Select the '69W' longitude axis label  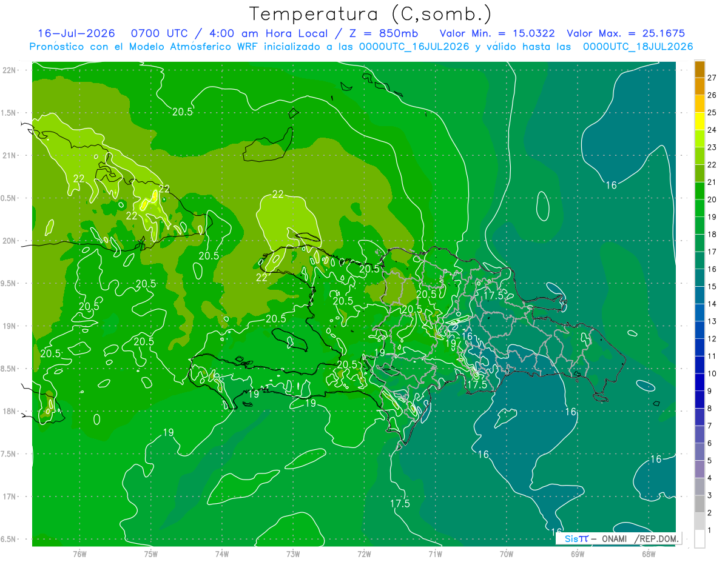[x=578, y=554]
